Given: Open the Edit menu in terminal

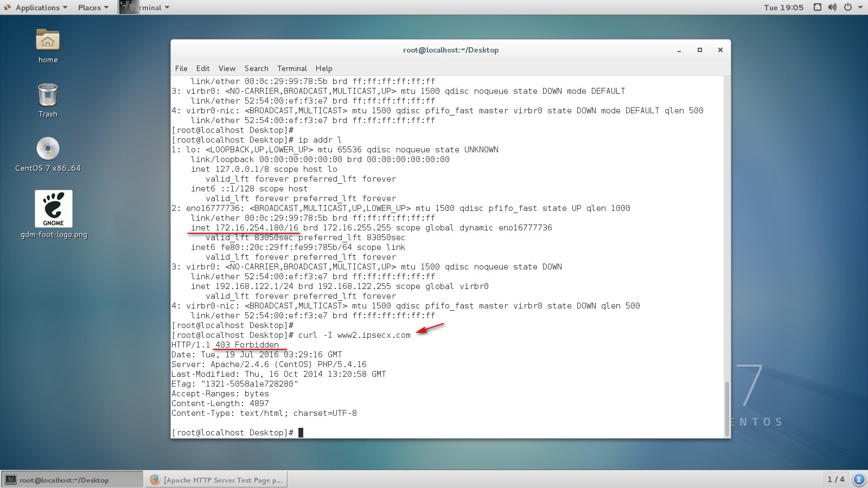Looking at the screenshot, I should coord(203,68).
